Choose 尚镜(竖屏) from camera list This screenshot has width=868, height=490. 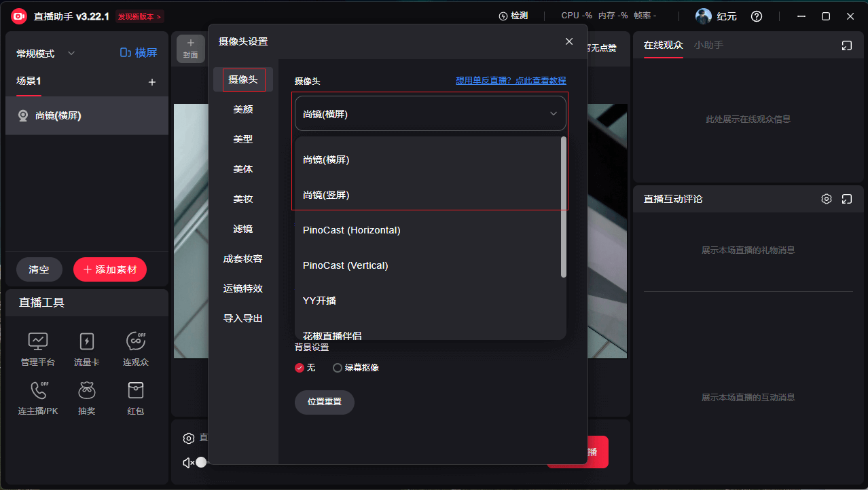tap(428, 195)
